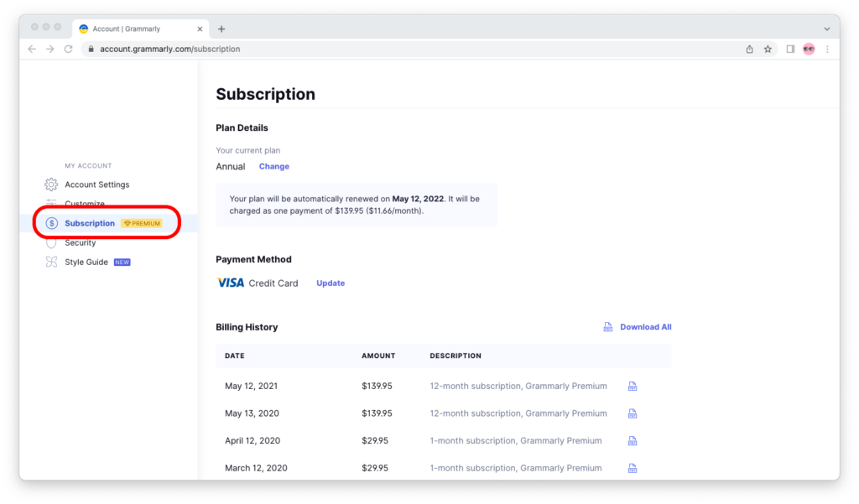Click the Credit Card label
The width and height of the screenshot is (859, 504).
coord(273,283)
